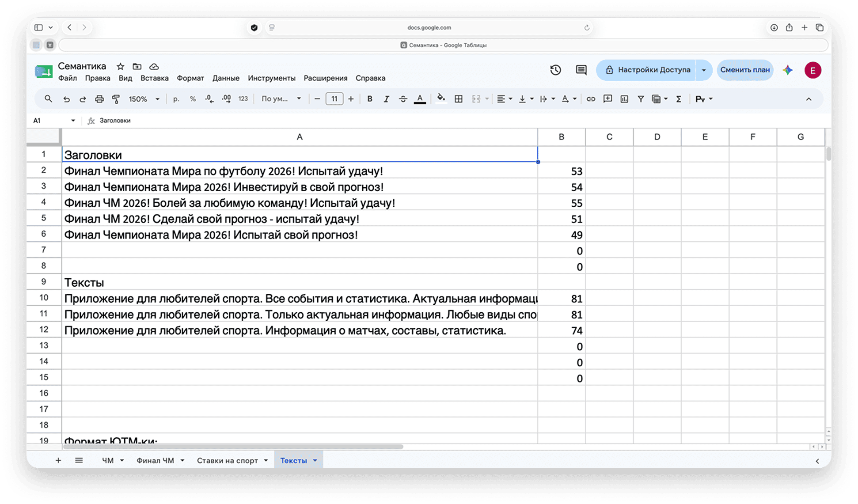Open the input tools language dropdown
858x504 pixels.
pos(704,99)
